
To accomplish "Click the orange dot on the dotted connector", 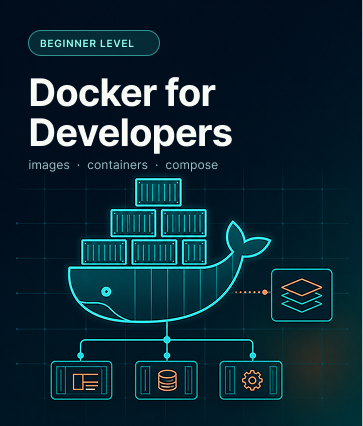I will click(x=265, y=292).
